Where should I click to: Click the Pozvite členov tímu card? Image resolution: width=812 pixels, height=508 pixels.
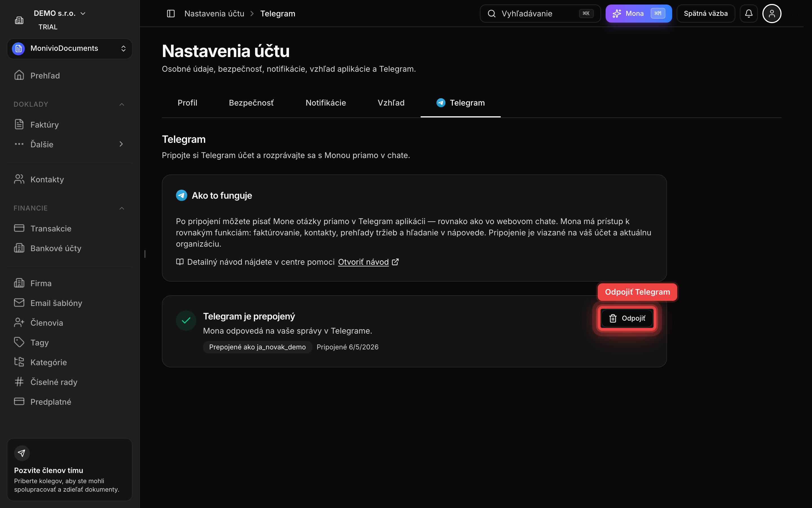click(x=69, y=469)
